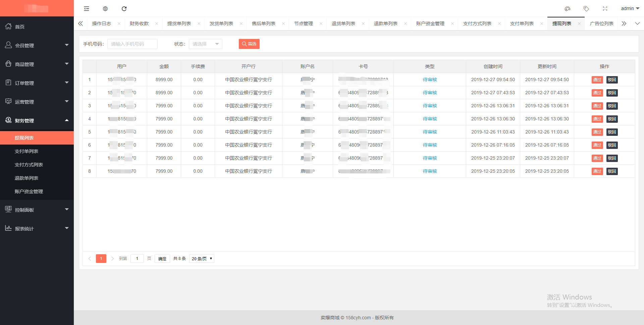644x325 pixels.
Task: Select creation time 2019-12-26 11:03:43
Action: [x=493, y=132]
